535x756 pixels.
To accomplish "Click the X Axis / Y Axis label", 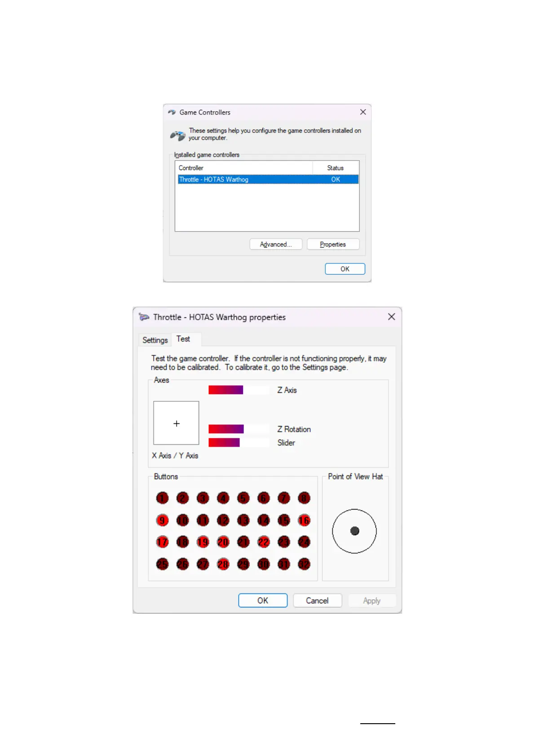I will (x=175, y=455).
